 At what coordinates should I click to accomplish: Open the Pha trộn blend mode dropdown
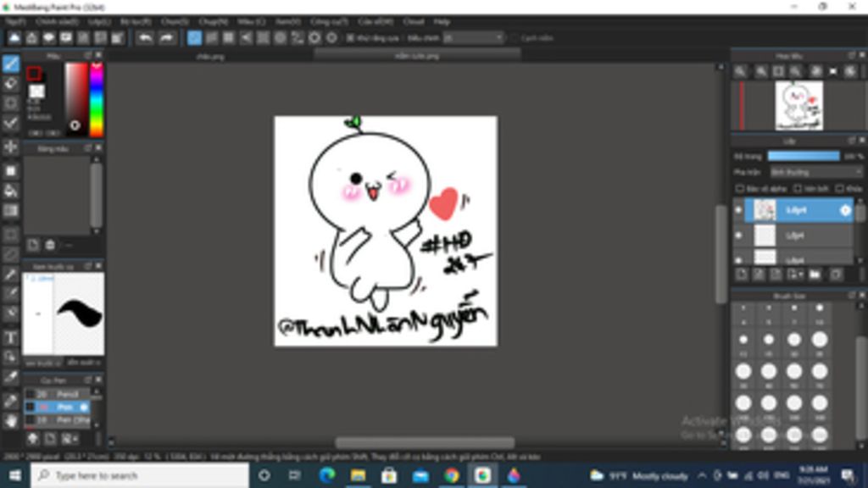point(816,173)
